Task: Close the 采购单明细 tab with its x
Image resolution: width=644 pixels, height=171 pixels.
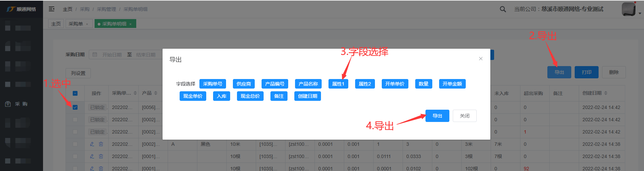Action: 130,24
